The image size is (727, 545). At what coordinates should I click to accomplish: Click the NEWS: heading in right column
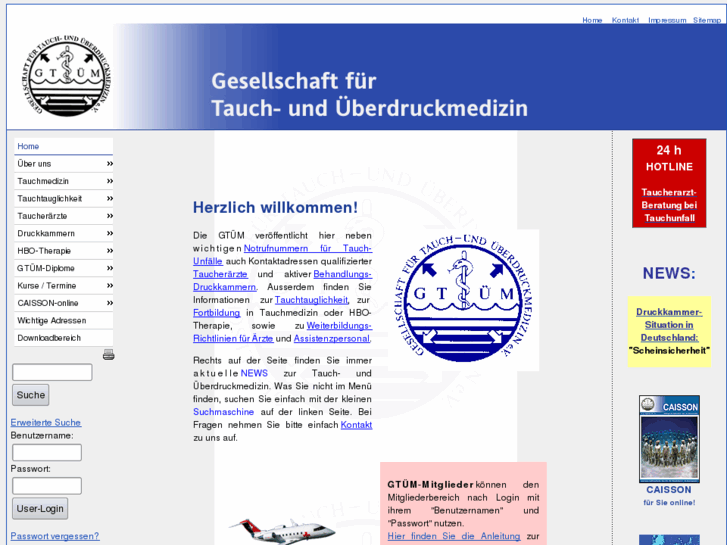[669, 273]
